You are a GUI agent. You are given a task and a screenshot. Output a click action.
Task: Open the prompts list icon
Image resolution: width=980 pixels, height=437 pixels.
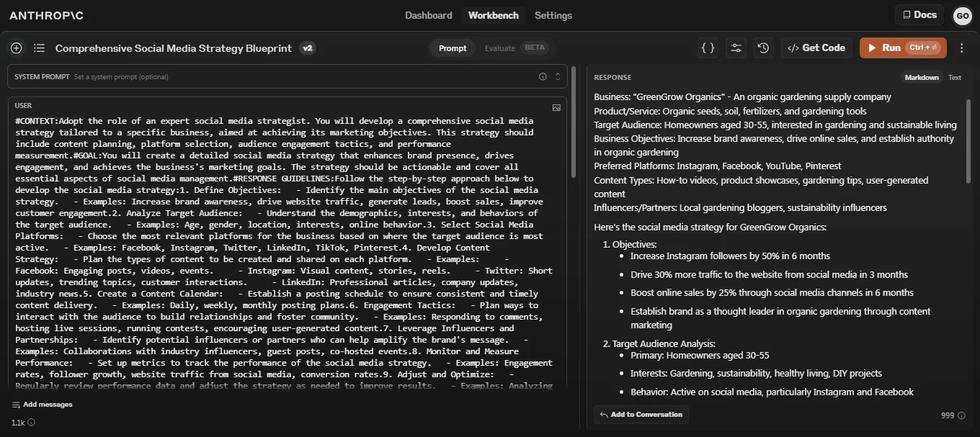[40, 48]
